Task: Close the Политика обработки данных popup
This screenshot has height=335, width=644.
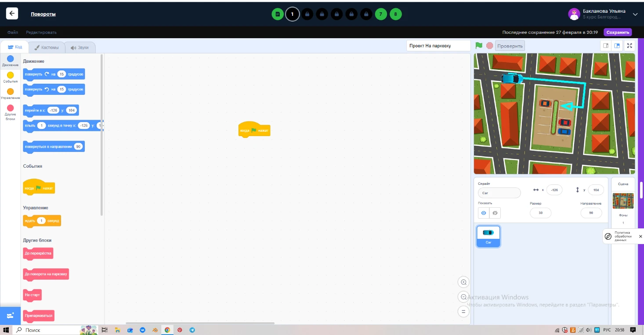Action: [x=640, y=236]
